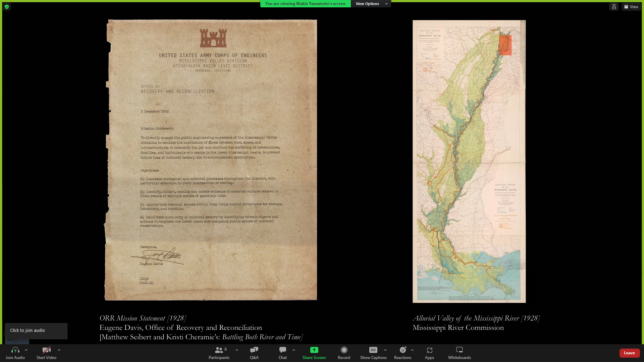Image resolution: width=644 pixels, height=362 pixels.
Task: Click the 'ORR Mission Statement [1928]' caption
Action: pos(143,318)
